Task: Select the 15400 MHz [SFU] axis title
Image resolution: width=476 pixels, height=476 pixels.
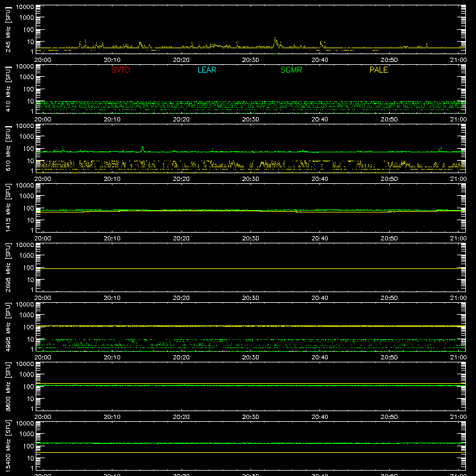Action: click(x=8, y=446)
